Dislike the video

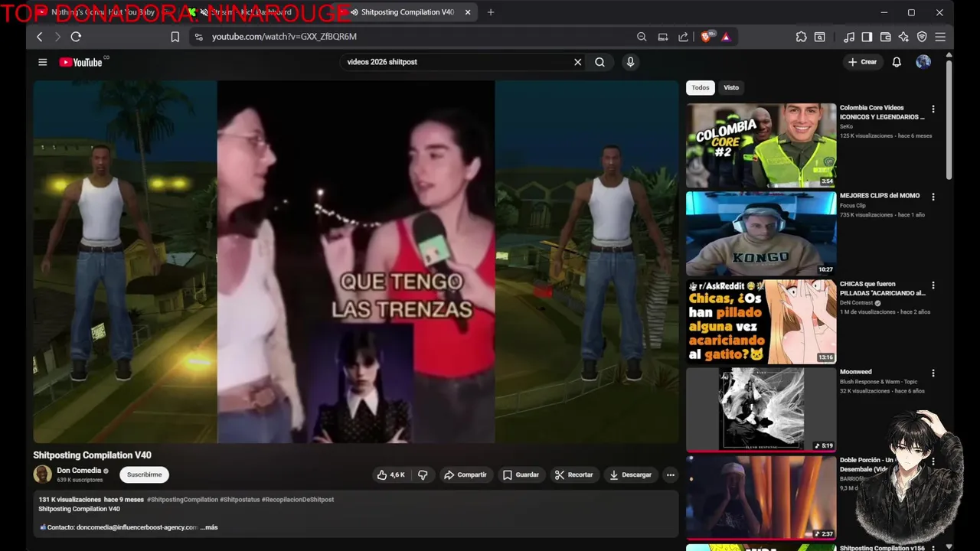423,475
